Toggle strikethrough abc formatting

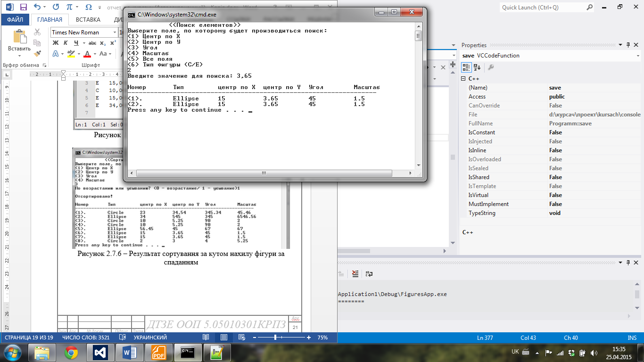(x=92, y=43)
